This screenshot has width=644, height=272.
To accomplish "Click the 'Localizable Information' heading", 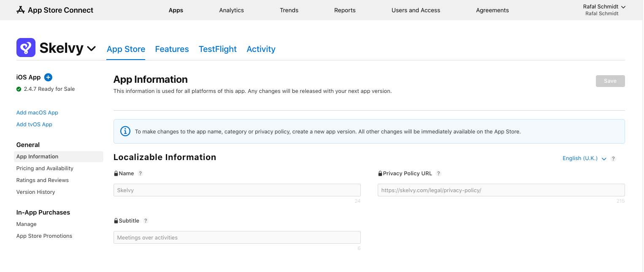I will click(165, 157).
